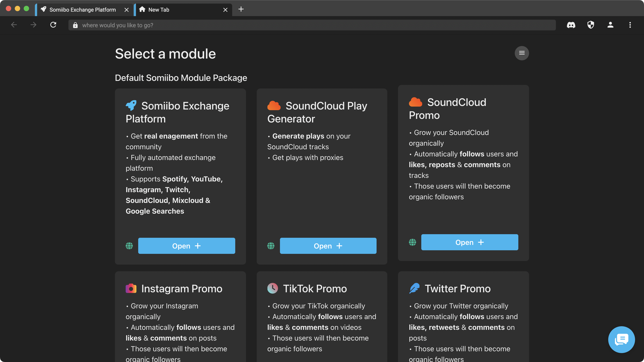Viewport: 644px width, 362px height.
Task: Open the Somiibo Exchange Platform module
Action: point(186,246)
